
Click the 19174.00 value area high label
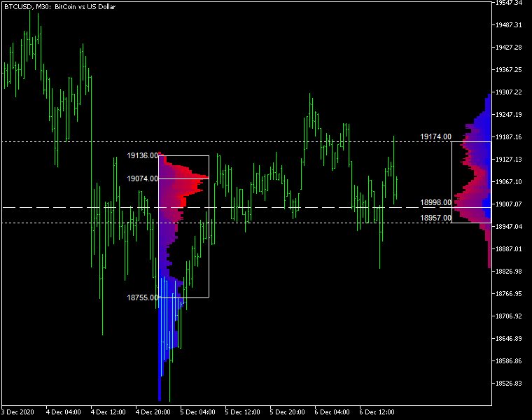coord(435,136)
